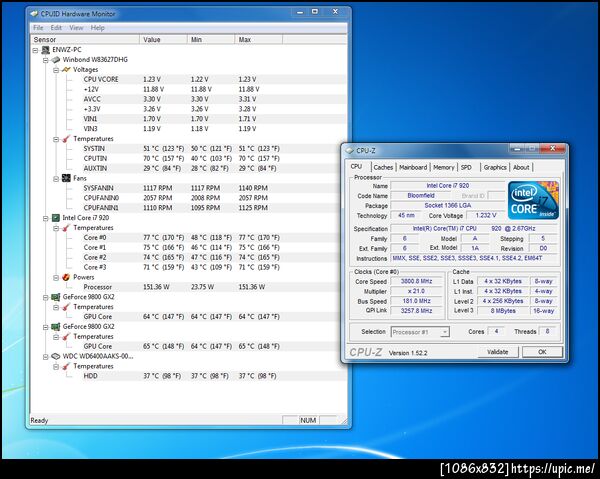Open the File menu in Hardware Monitor
Screen dimensions: 600x479
(x=38, y=28)
